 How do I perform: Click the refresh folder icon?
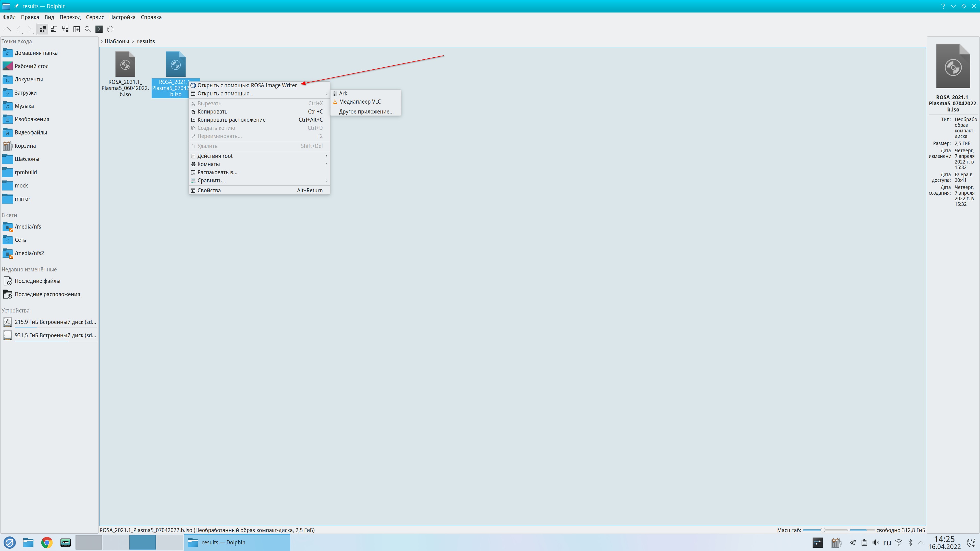110,29
